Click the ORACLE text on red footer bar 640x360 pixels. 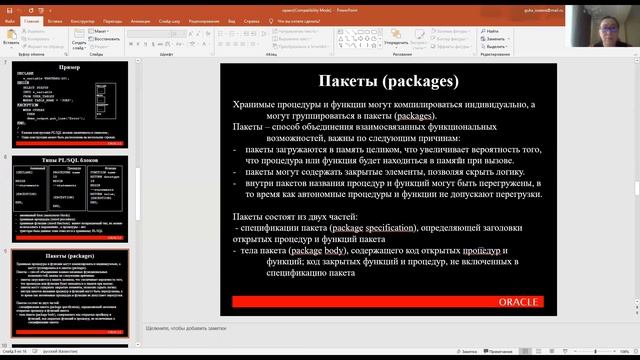[x=518, y=302]
